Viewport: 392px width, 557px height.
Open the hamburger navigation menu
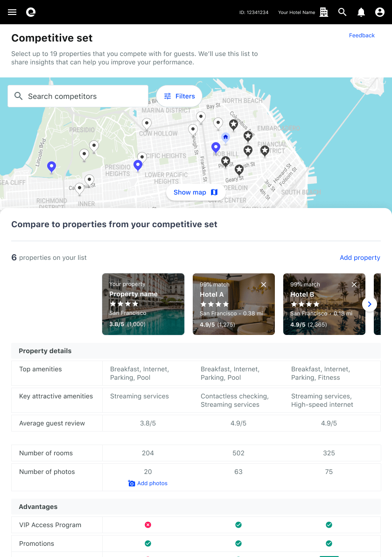point(12,12)
